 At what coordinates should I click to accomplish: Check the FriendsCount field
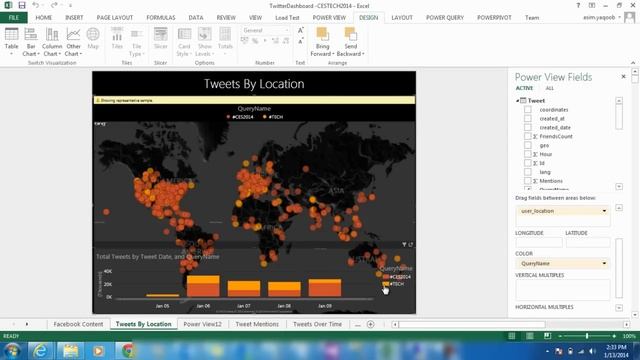coord(528,136)
